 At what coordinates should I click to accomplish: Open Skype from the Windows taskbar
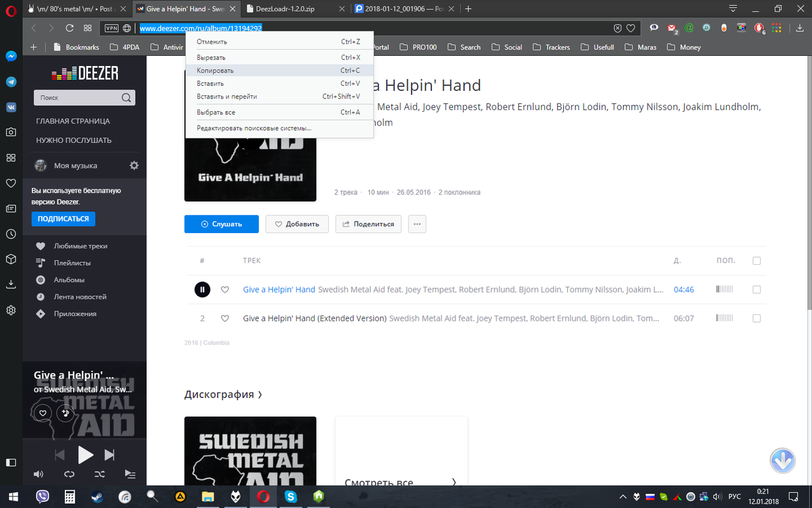pyautogui.click(x=291, y=497)
